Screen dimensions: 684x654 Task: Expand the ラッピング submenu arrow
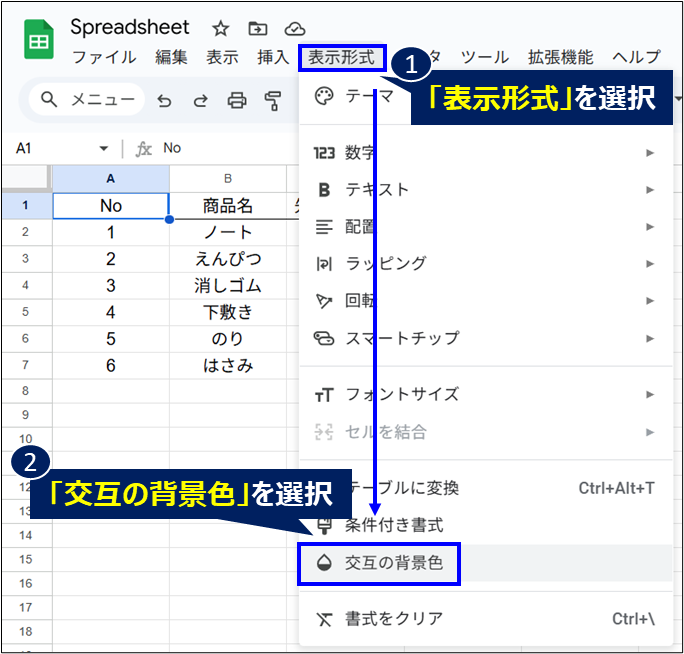(650, 264)
